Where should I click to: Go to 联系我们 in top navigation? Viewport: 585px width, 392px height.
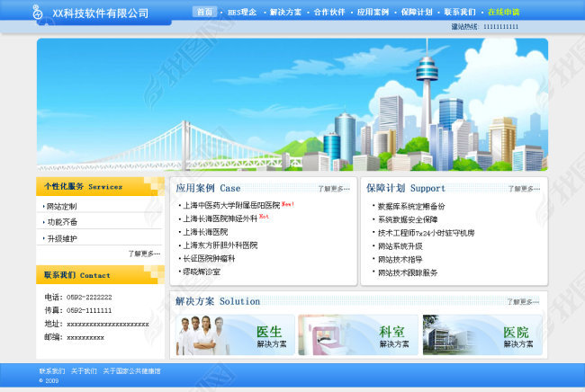pos(460,12)
